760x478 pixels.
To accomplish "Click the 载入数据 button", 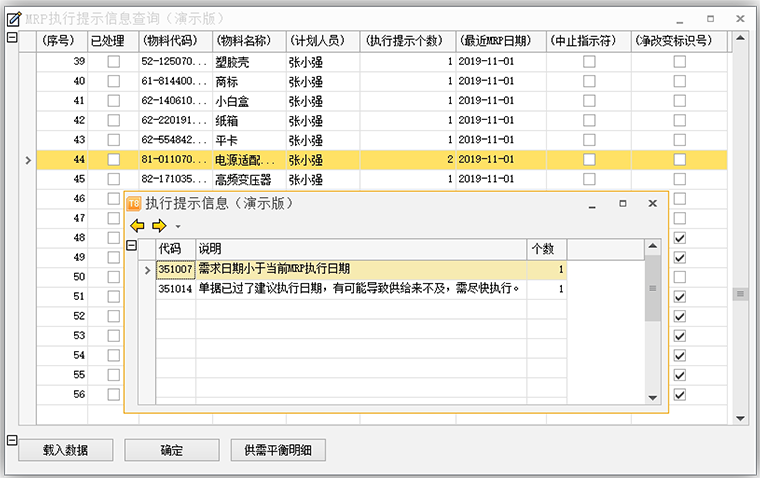I will pos(66,450).
